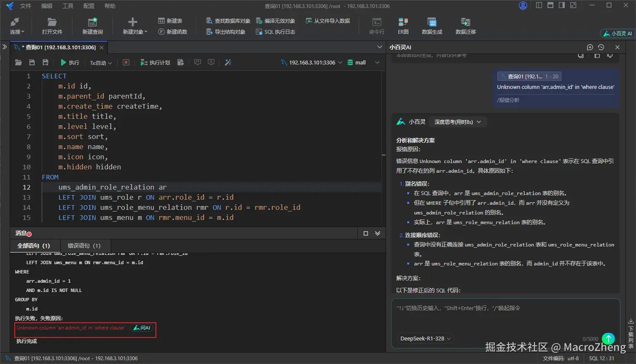Expand the left sidebar with double arrow
The height and width of the screenshot is (364, 636).
(x=5, y=47)
